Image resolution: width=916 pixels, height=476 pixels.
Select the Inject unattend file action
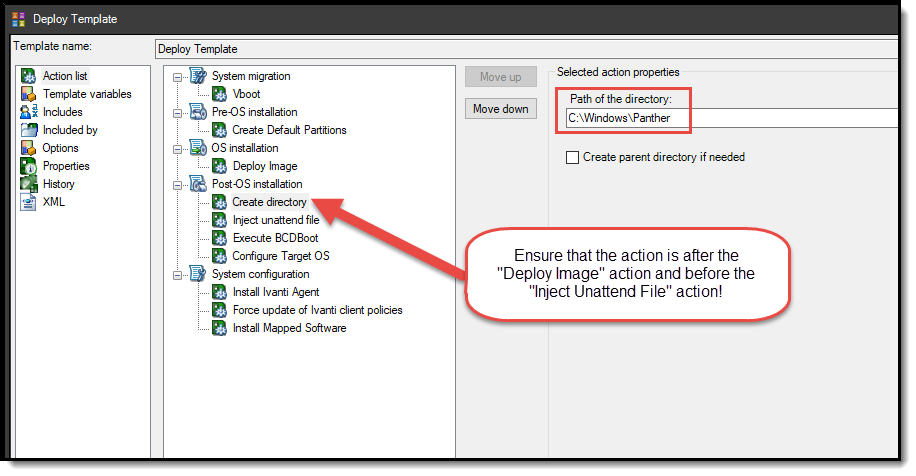(x=275, y=220)
